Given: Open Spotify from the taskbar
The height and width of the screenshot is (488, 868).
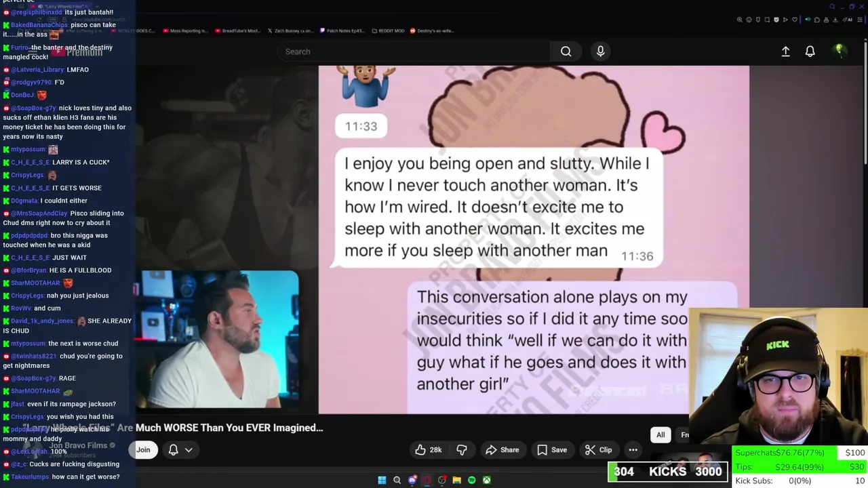Looking at the screenshot, I should click(x=472, y=480).
